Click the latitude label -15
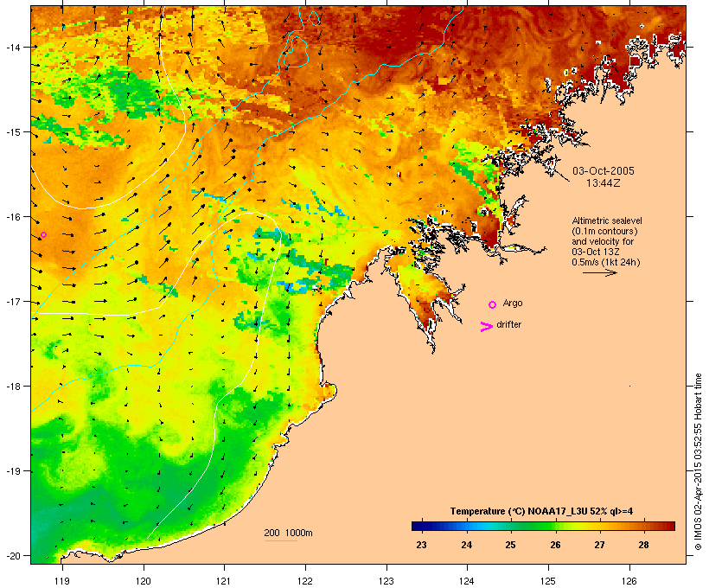 point(13,132)
